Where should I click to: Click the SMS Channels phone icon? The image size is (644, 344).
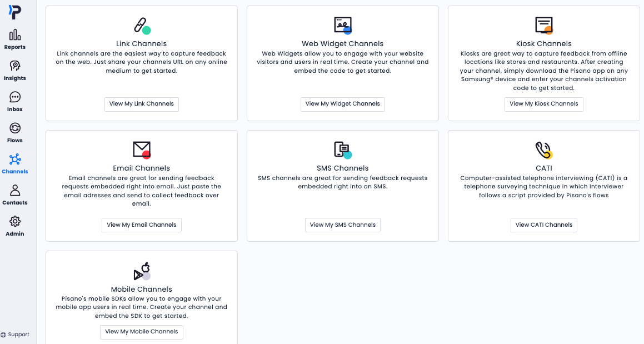pyautogui.click(x=342, y=149)
